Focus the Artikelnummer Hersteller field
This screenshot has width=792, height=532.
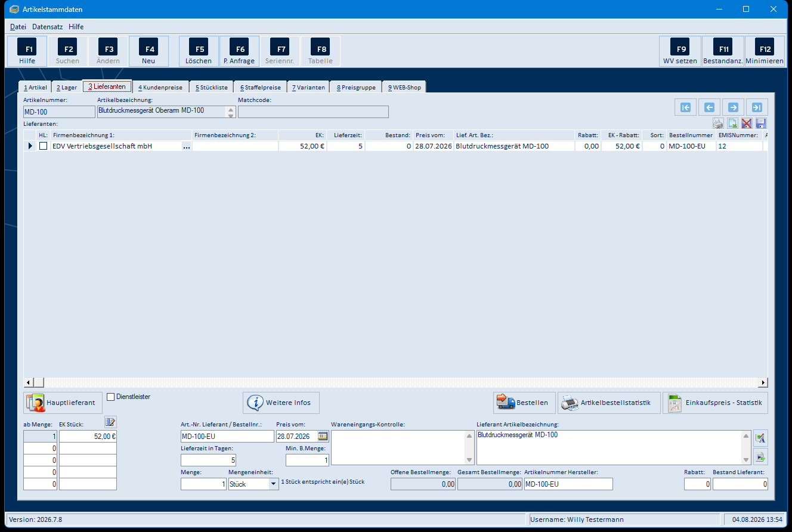[x=568, y=484]
